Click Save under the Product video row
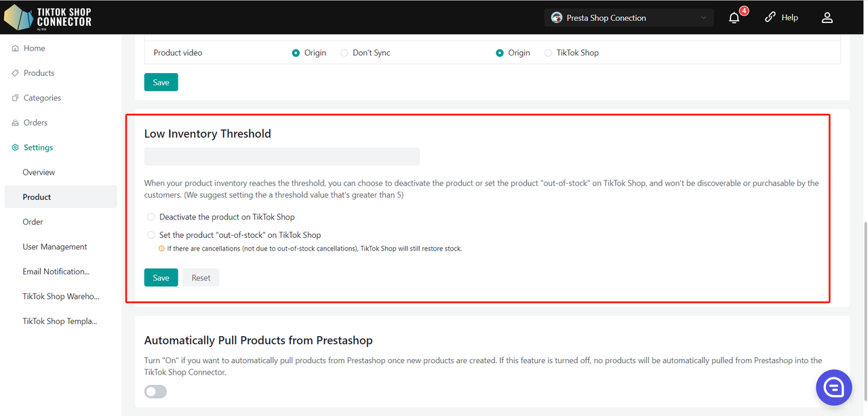 coord(161,82)
